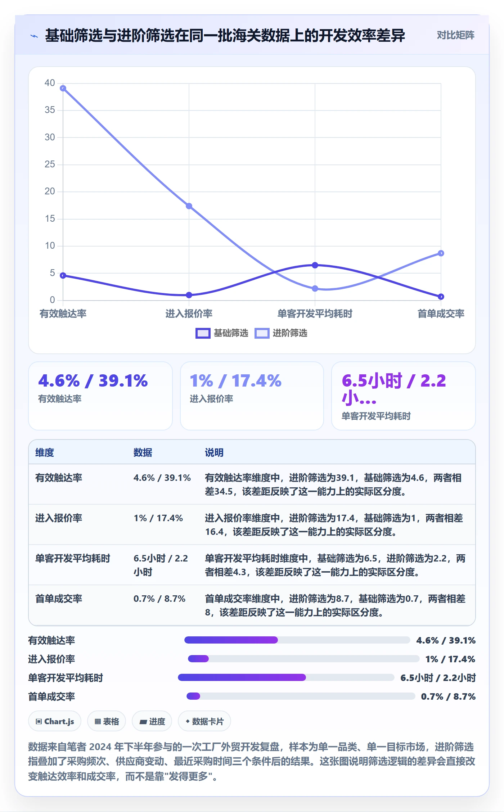The image size is (504, 812).
Task: Click the 进阶筛选 legend color box
Action: pyautogui.click(x=262, y=333)
